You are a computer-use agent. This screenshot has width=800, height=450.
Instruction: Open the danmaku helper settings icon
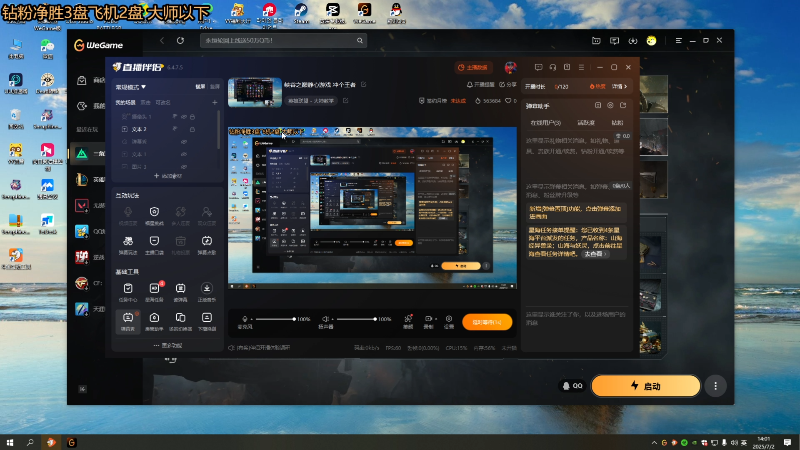pos(610,106)
